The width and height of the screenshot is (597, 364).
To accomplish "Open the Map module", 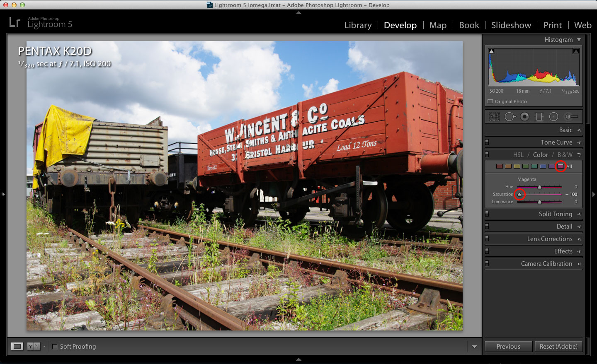I will (x=438, y=25).
